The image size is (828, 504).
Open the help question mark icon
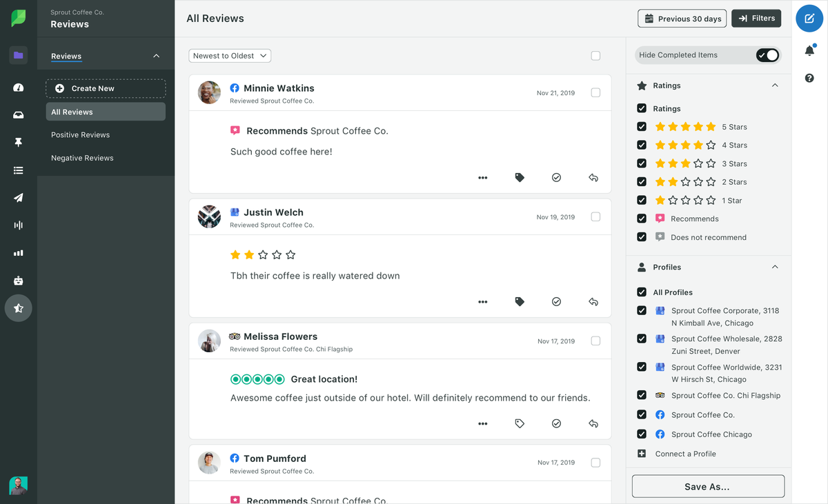point(809,78)
